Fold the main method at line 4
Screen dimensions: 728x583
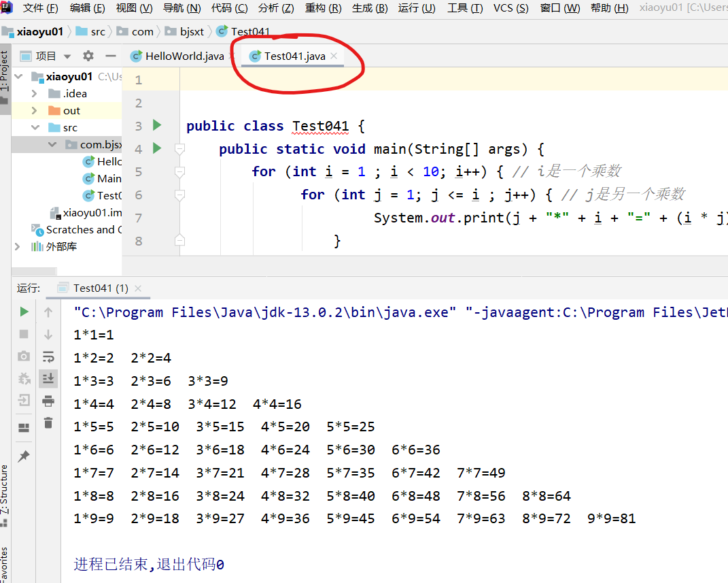tap(179, 149)
